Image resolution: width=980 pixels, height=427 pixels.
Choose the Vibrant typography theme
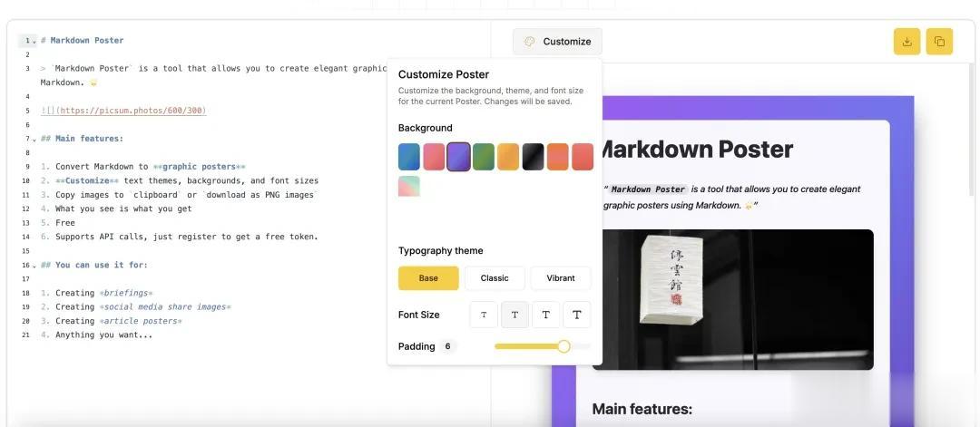tap(561, 278)
